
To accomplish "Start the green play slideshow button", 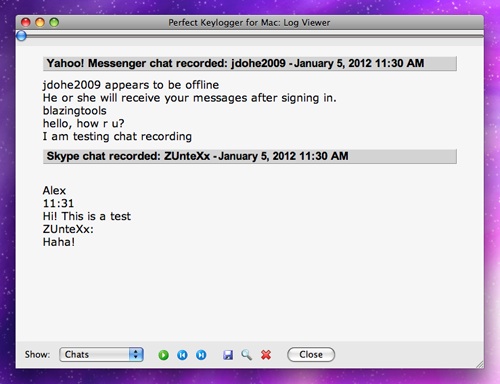I will click(163, 355).
